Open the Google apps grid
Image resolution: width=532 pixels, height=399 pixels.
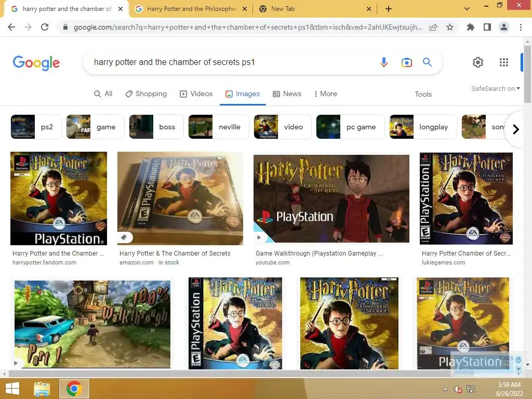504,62
